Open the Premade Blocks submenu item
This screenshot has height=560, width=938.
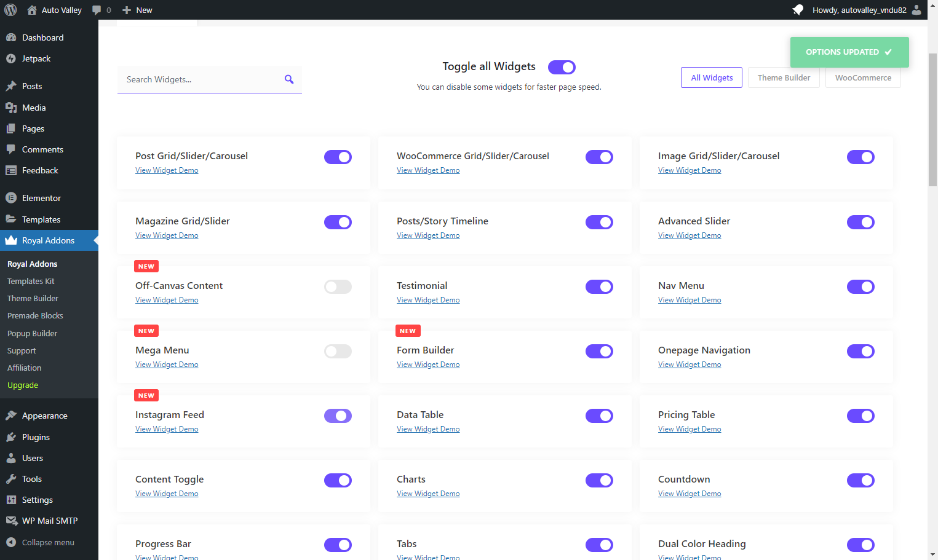coord(35,315)
